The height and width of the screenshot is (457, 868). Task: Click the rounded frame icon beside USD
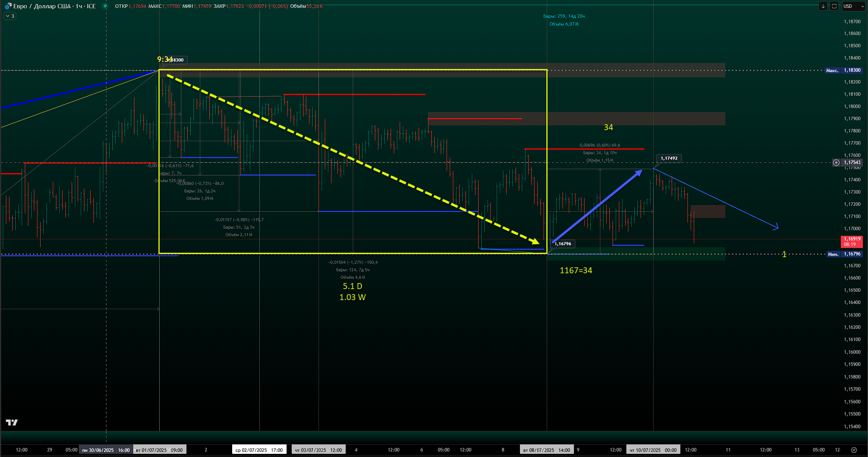tap(834, 6)
